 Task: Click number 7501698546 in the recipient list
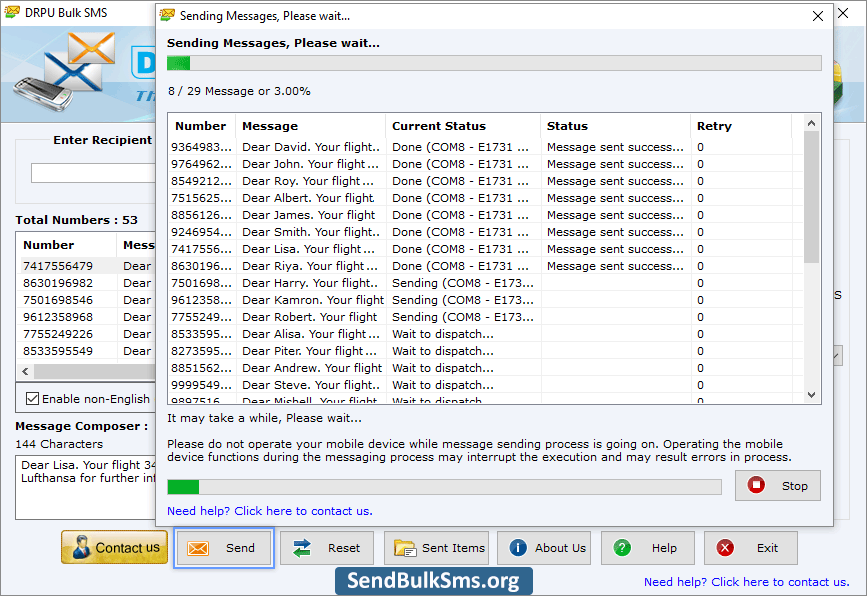(x=58, y=300)
